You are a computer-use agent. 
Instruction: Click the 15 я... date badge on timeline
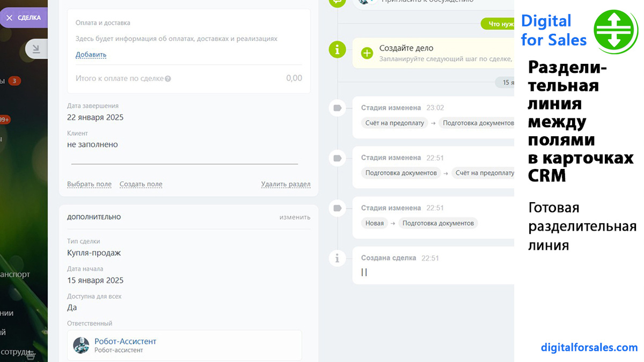[504, 83]
